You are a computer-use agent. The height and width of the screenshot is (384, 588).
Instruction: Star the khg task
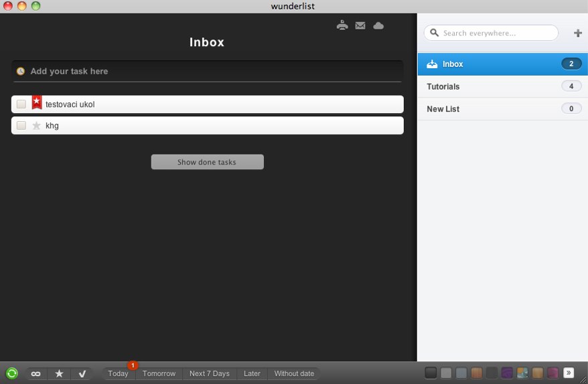pos(36,126)
